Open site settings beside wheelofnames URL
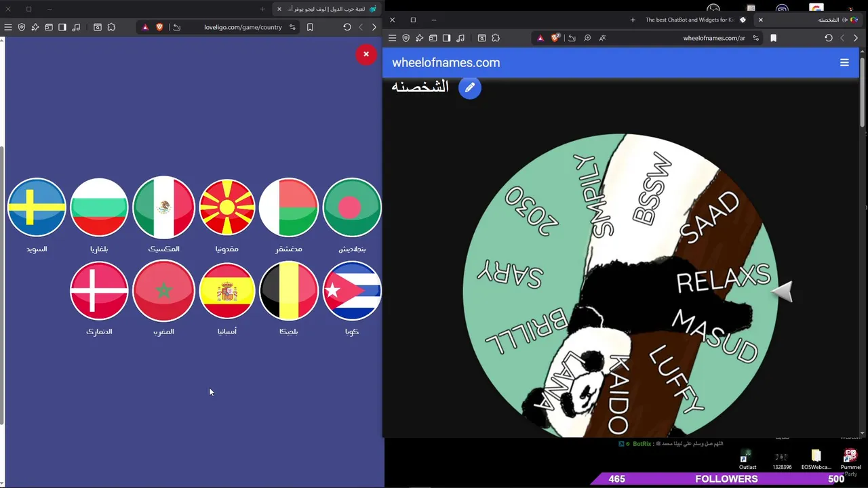The image size is (868, 488). pyautogui.click(x=755, y=38)
